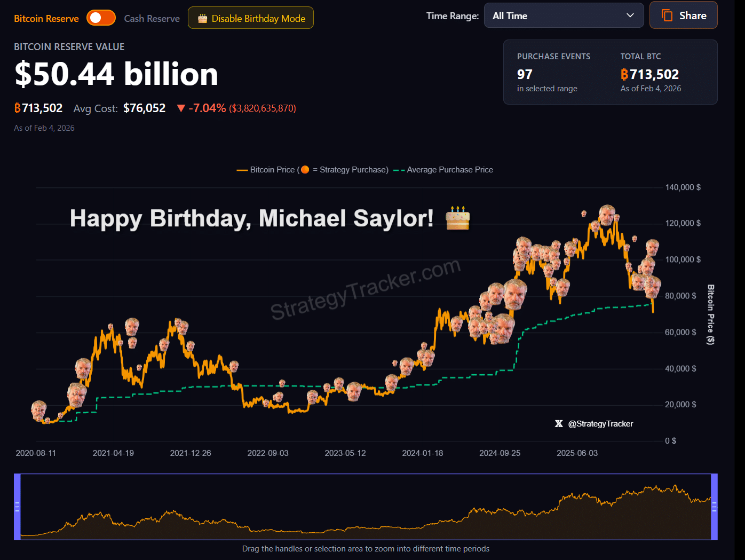Click the X logo beside @StrategyTracker
This screenshot has height=560, width=745.
pyautogui.click(x=559, y=424)
